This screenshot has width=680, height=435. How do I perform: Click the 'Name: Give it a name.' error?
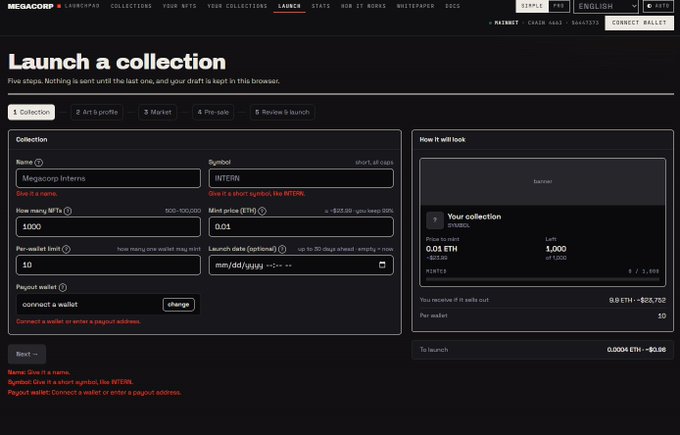coord(39,372)
